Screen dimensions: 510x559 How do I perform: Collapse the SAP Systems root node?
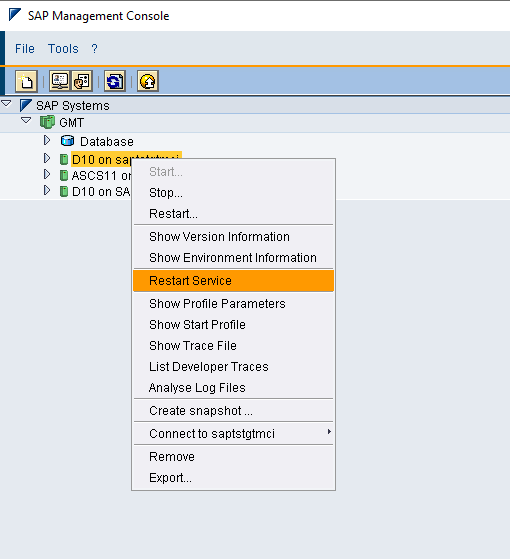[6, 104]
